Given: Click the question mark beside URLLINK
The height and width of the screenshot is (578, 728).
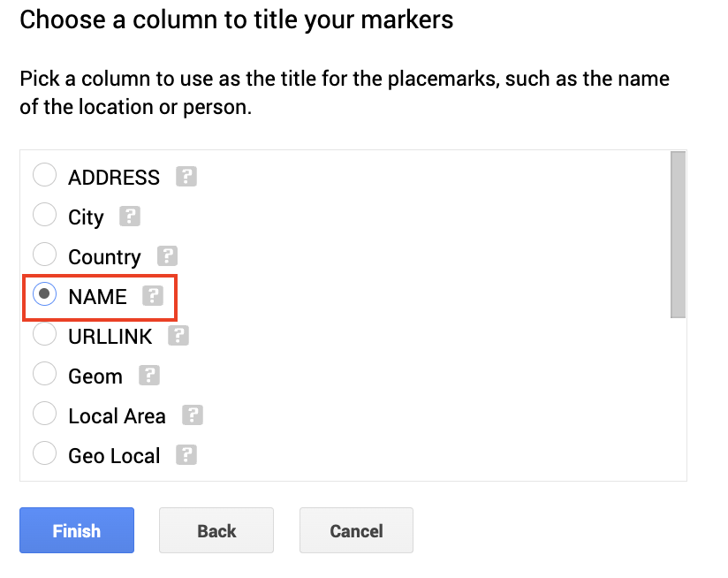Looking at the screenshot, I should point(178,336).
